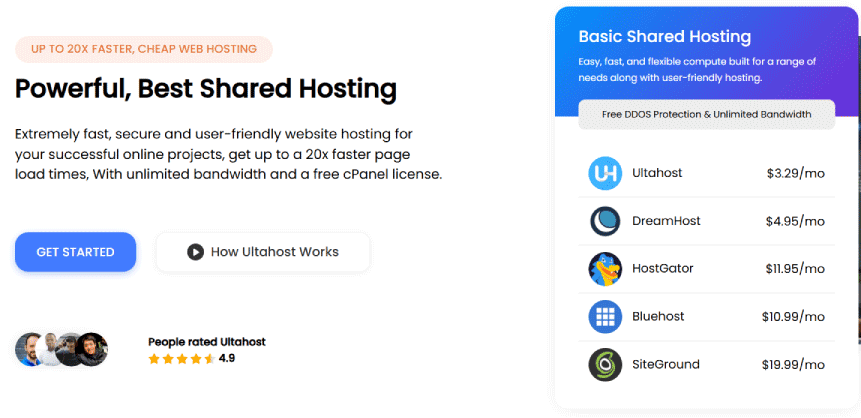
Task: Click the first reviewer avatar photo
Action: point(29,349)
